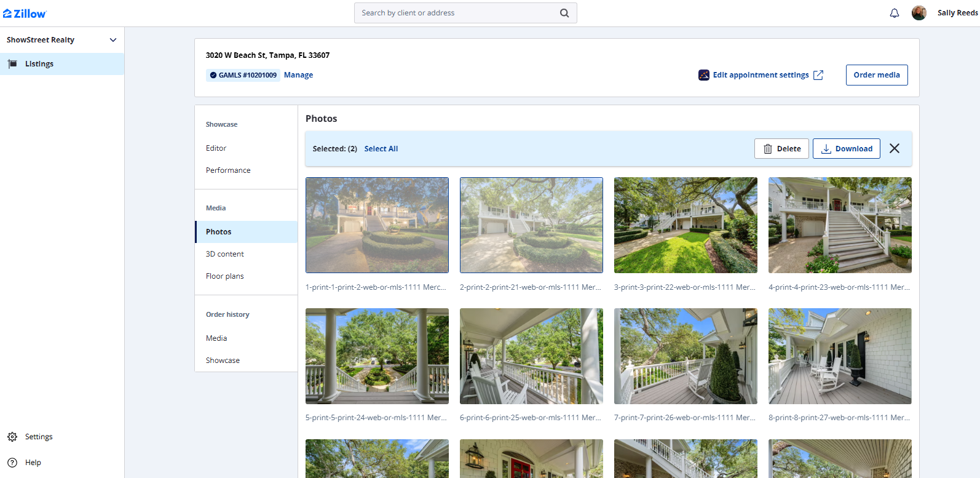This screenshot has height=478, width=980.
Task: Click Sally Reeds profile avatar
Action: 919,13
